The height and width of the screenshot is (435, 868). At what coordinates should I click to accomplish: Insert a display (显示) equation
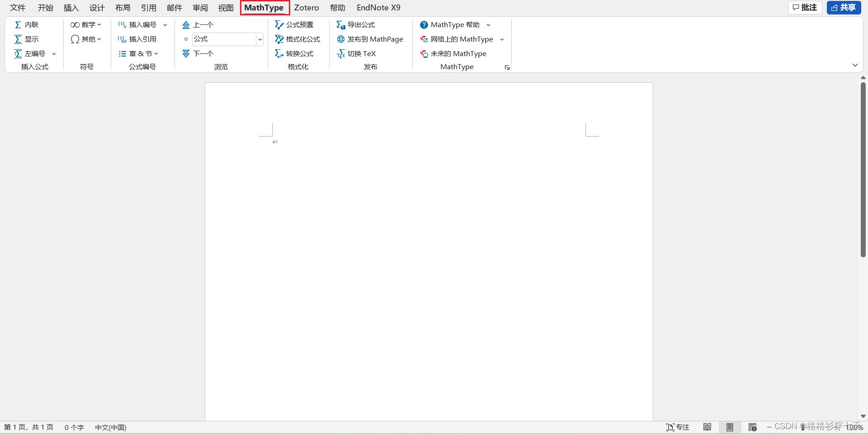[x=26, y=39]
